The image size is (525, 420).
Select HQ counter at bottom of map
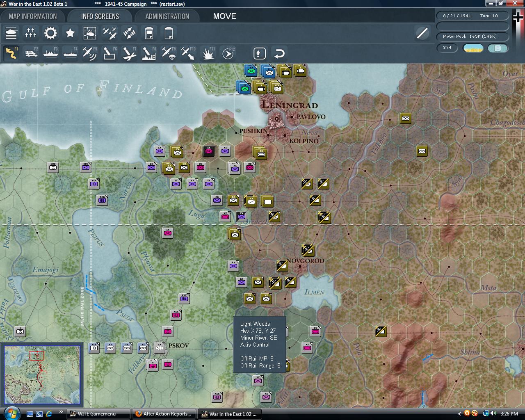pyautogui.click(x=217, y=397)
